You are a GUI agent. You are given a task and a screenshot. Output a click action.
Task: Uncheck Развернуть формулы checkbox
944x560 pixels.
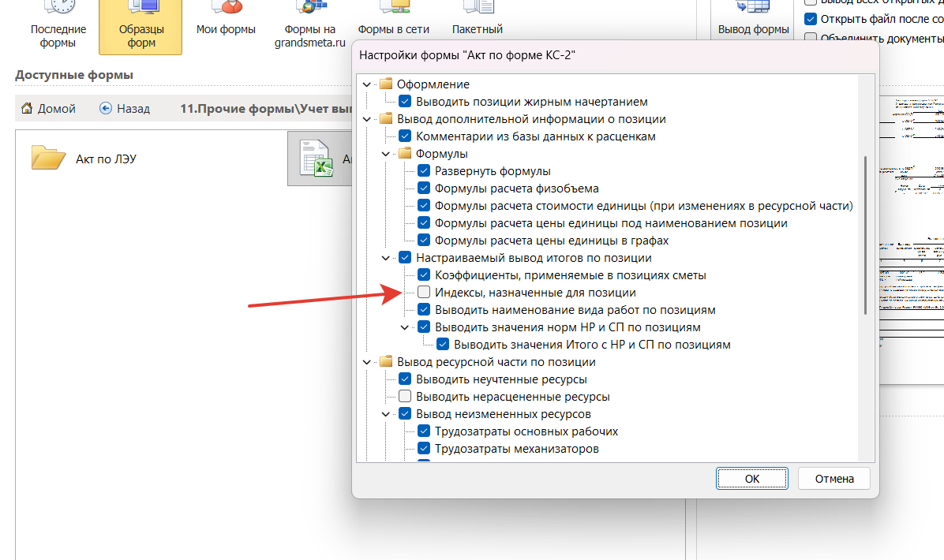tap(424, 171)
